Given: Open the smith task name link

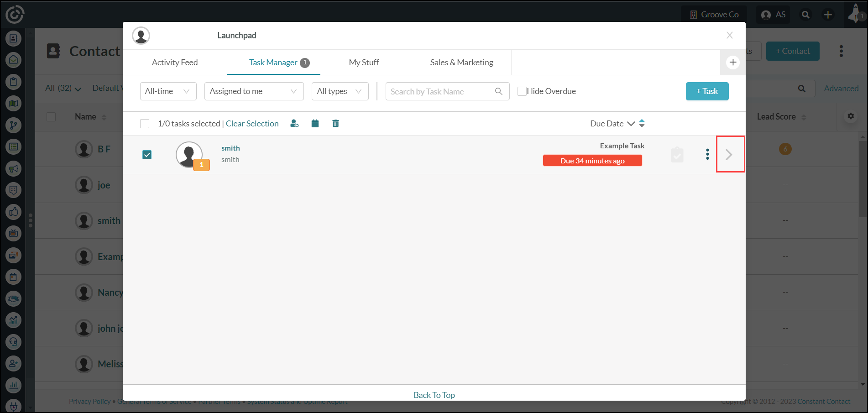Looking at the screenshot, I should click(230, 148).
